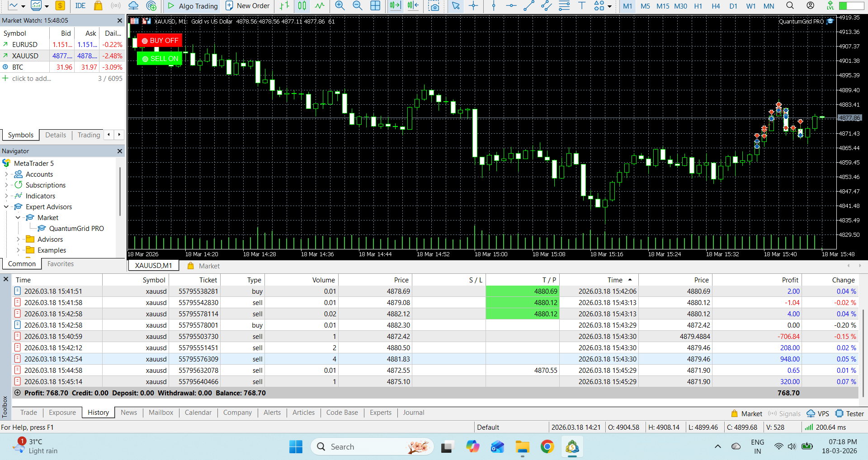868x460 pixels.
Task: Select the H1 timeframe
Action: [698, 6]
